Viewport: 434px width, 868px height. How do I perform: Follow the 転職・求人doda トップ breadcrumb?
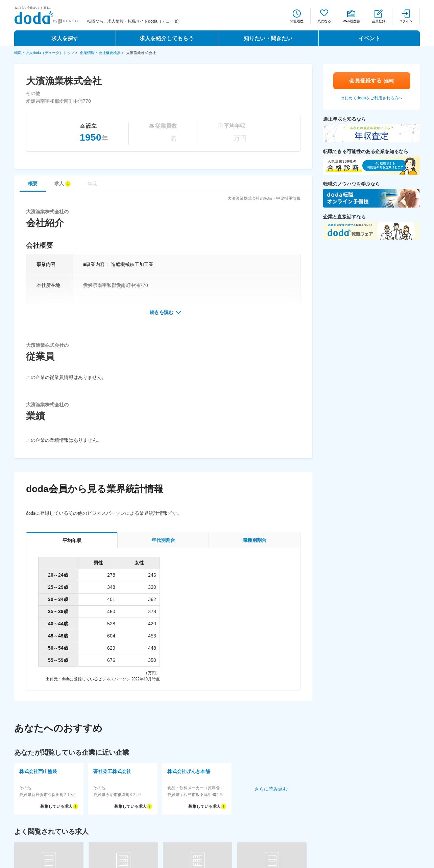click(x=44, y=53)
